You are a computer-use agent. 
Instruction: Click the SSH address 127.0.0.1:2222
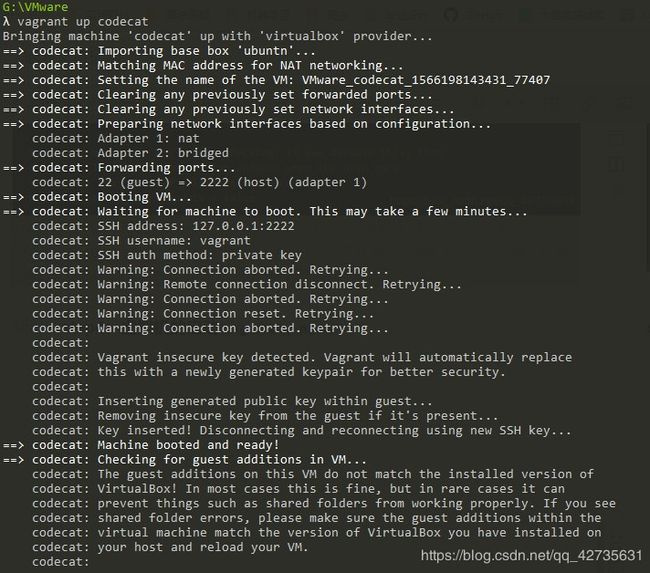(243, 226)
